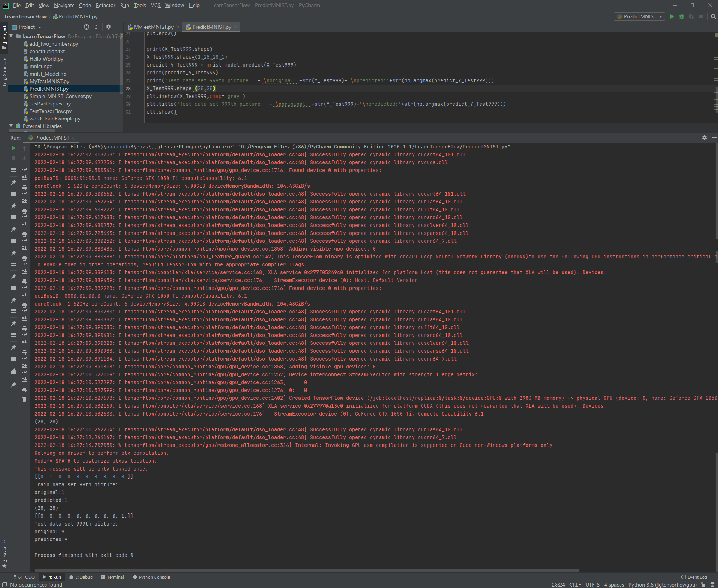Open the 4: Run tool window

(x=52, y=577)
